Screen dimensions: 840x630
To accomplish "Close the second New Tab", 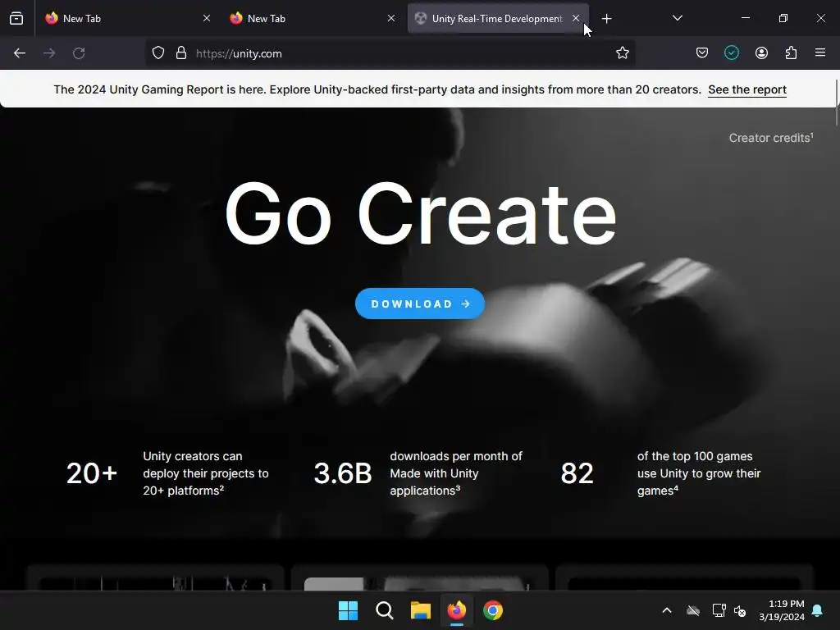I will 391,18.
